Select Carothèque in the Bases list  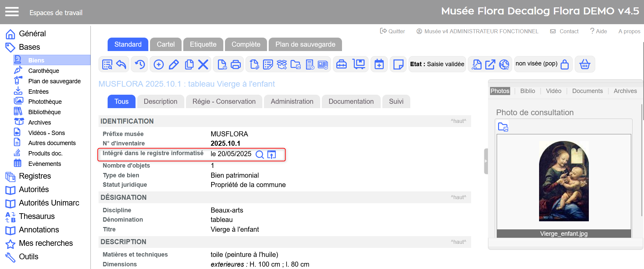point(43,71)
